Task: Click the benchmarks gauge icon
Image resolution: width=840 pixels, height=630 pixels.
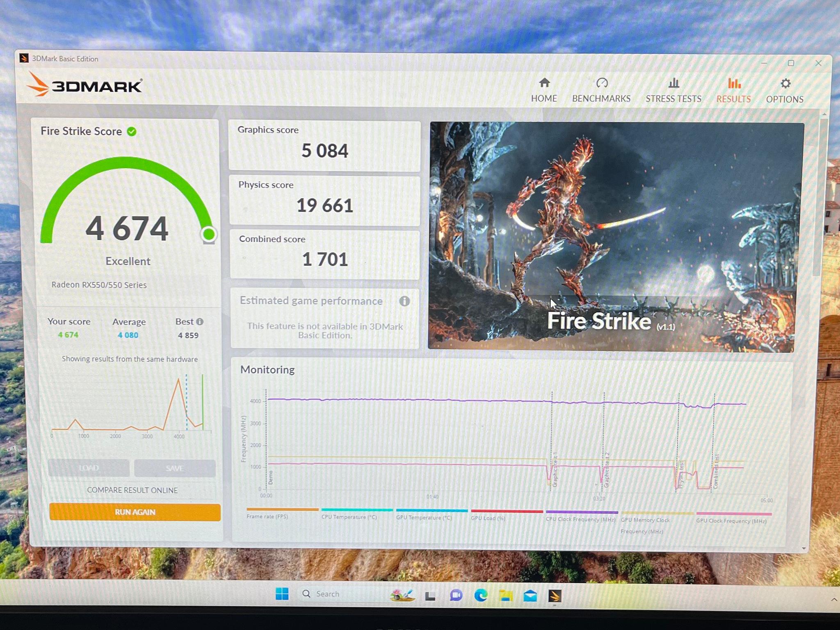Action: click(x=602, y=83)
